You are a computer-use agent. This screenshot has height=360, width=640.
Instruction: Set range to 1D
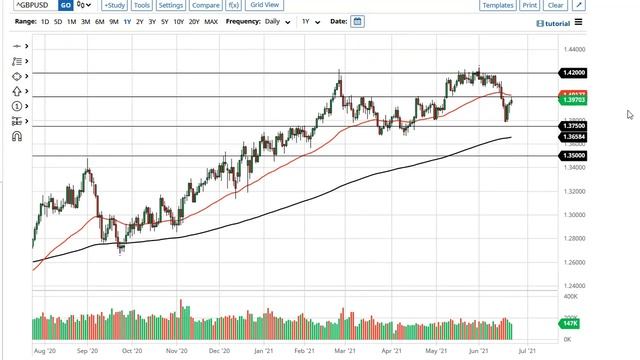[45, 22]
